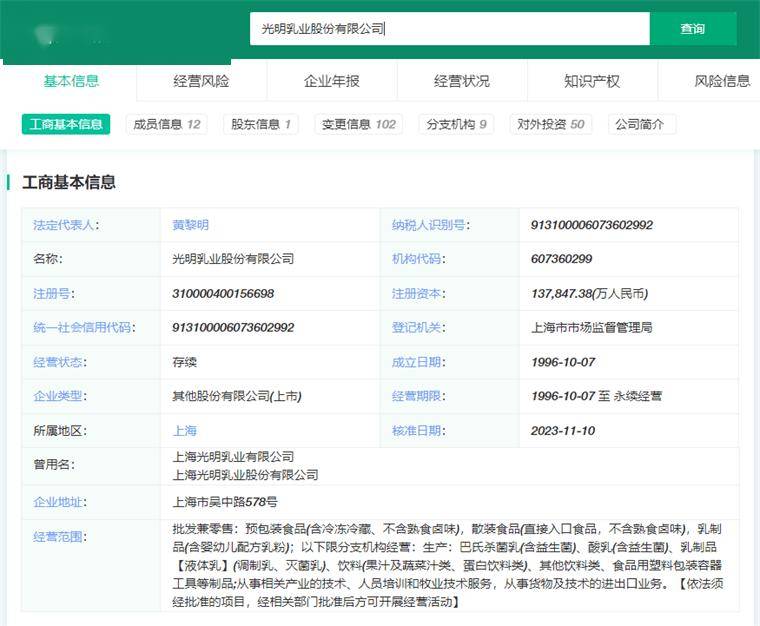This screenshot has height=626, width=760.
Task: Open 分支机构 9 section
Action: [456, 124]
